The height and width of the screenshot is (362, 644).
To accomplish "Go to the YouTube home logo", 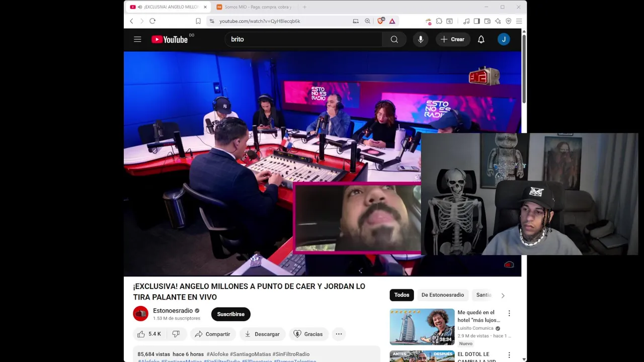I will [170, 39].
